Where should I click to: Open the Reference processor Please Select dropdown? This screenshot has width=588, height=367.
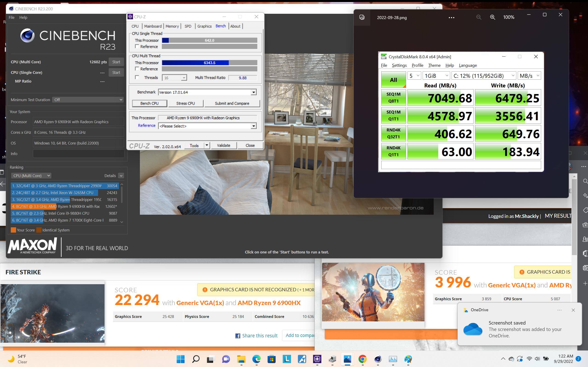coord(253,126)
